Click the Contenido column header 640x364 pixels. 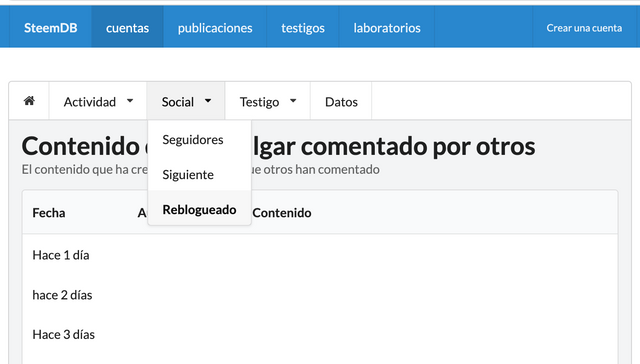pos(282,213)
